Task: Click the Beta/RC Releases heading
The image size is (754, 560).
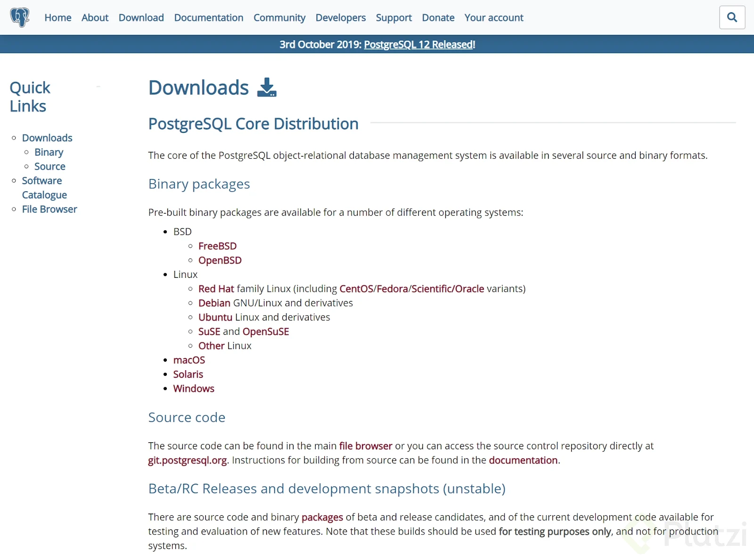Action: click(x=327, y=489)
